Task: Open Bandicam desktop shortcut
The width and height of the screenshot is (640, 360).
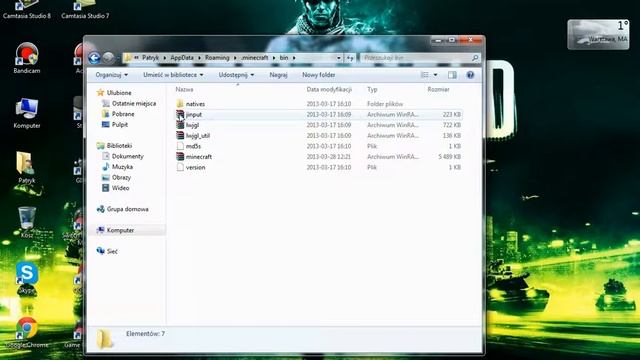Action: (x=27, y=58)
